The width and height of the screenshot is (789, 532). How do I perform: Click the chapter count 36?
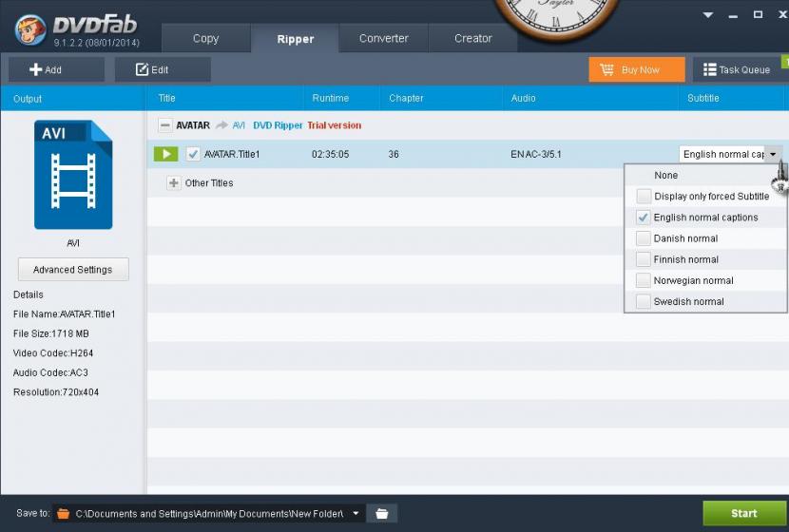[x=394, y=154]
